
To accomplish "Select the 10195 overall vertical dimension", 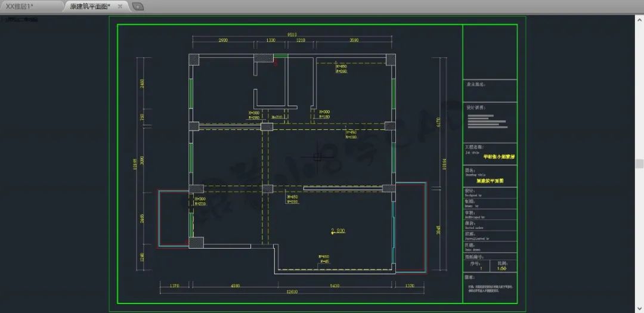I will [x=136, y=165].
